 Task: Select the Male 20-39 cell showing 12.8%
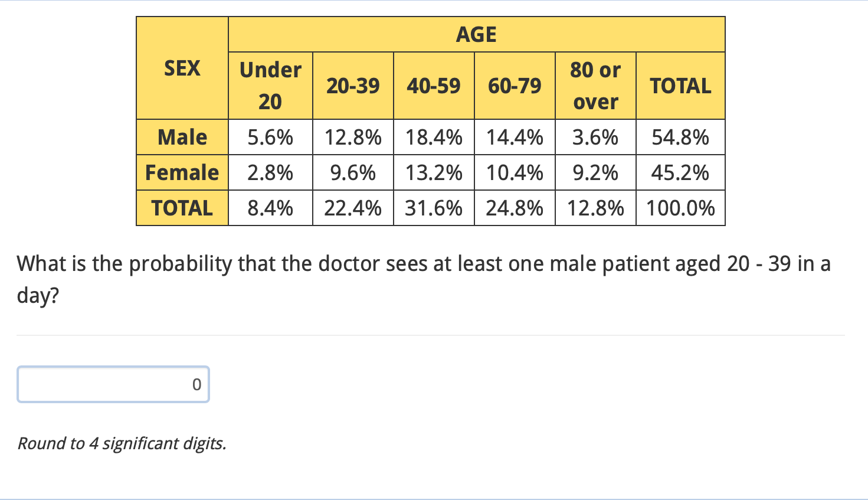tap(353, 137)
